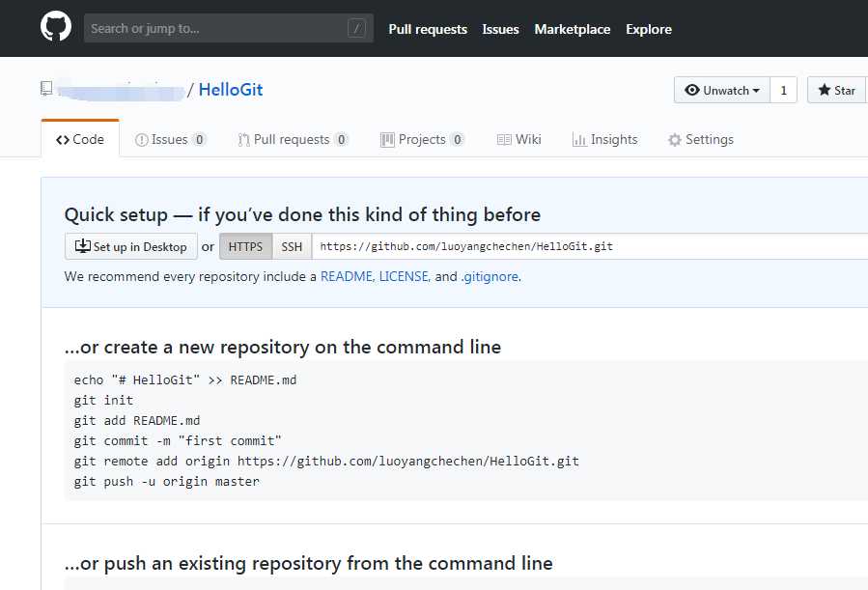Click the caret arrow on Unwatch

point(756,91)
